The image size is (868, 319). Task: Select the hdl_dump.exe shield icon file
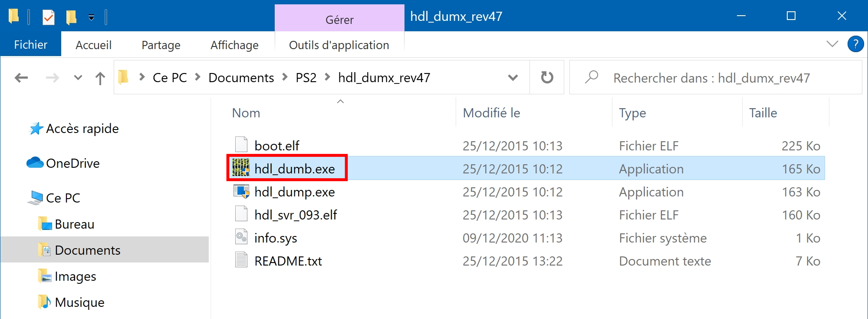(x=295, y=192)
